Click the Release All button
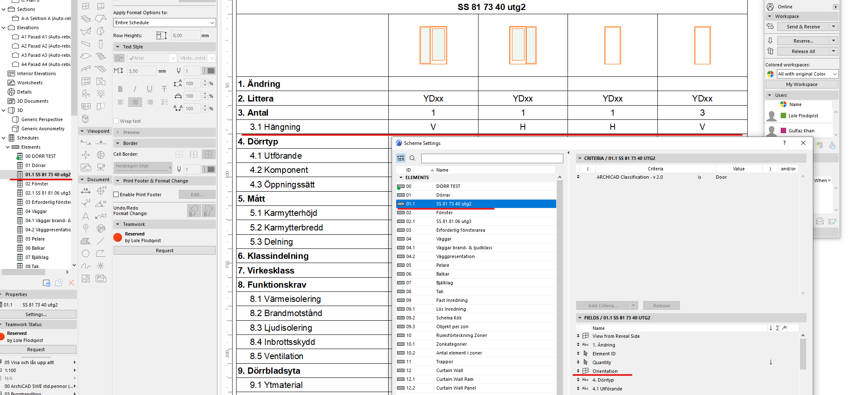 point(803,51)
